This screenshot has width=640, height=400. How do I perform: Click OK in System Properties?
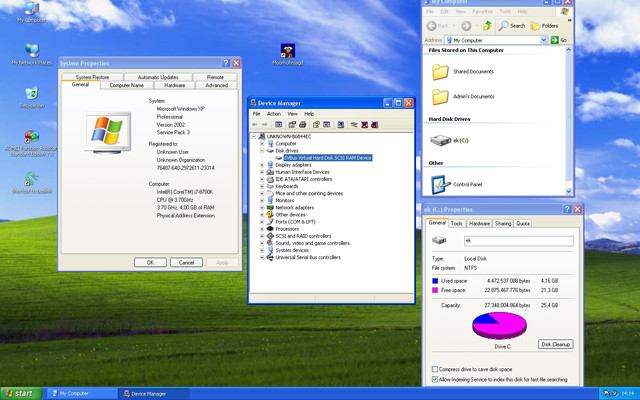pos(150,262)
